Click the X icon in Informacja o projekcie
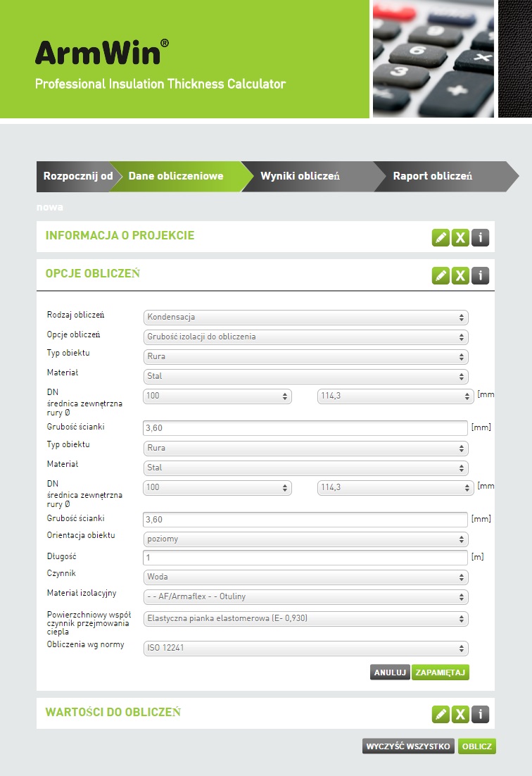 pyautogui.click(x=460, y=237)
